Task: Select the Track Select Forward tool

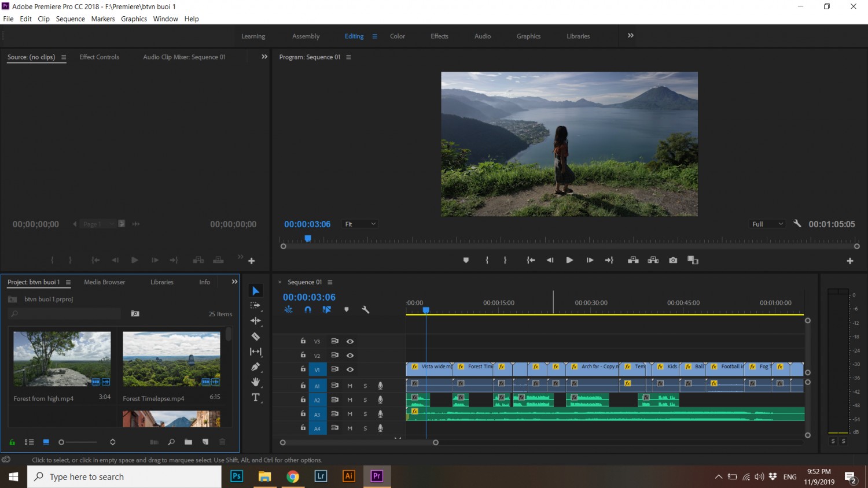Action: (x=256, y=306)
